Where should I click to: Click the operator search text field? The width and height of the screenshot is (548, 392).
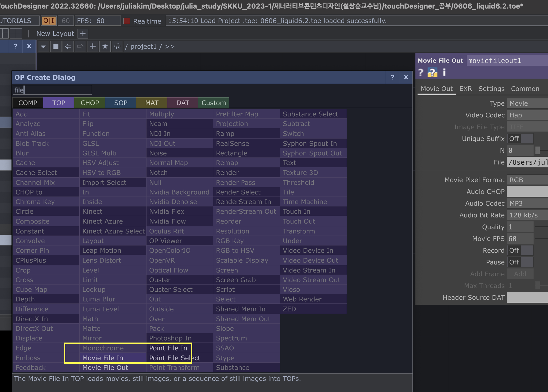[x=52, y=90]
